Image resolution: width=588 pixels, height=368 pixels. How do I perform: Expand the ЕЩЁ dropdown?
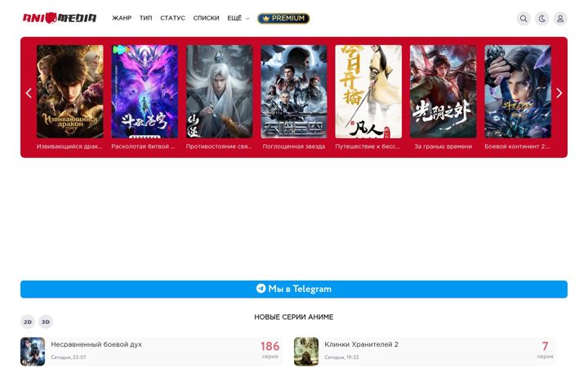click(238, 18)
